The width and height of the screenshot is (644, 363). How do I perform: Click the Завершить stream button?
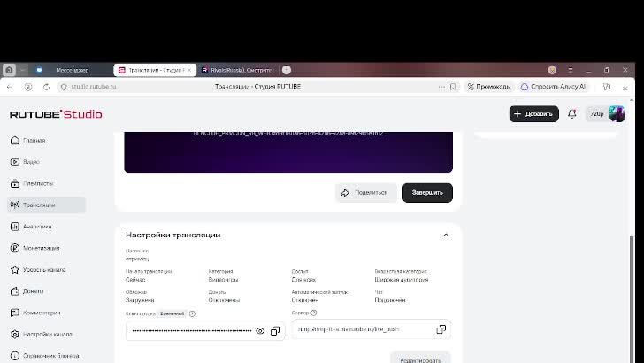point(427,193)
